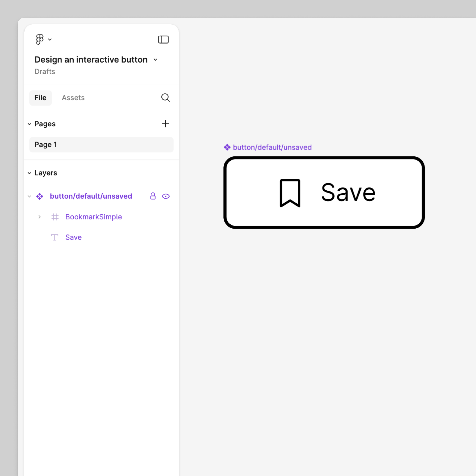Click the Save text layer in layers
This screenshot has width=476, height=476.
tap(73, 237)
